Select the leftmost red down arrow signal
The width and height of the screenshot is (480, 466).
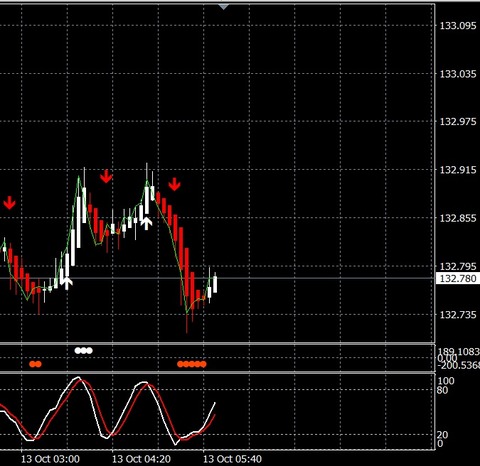click(10, 203)
